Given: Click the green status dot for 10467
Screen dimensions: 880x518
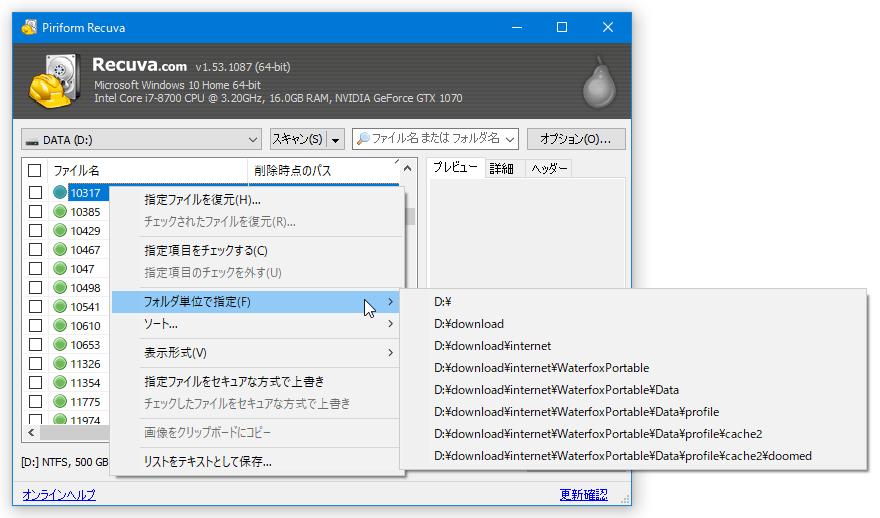Looking at the screenshot, I should pos(60,250).
